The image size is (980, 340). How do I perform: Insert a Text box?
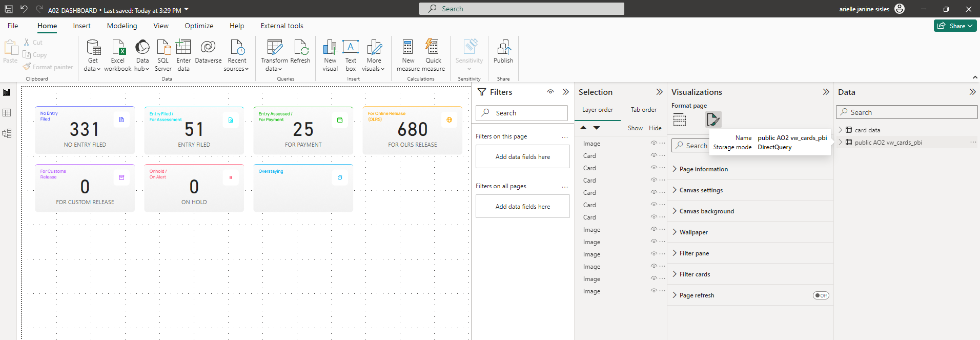click(x=351, y=55)
